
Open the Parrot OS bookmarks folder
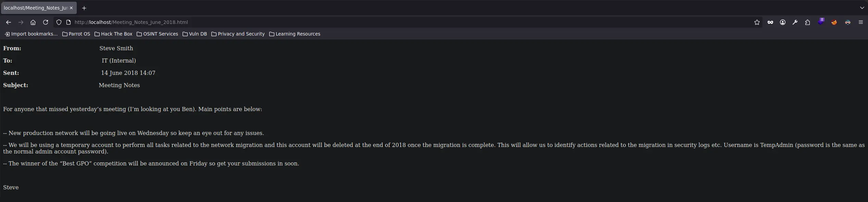pyautogui.click(x=76, y=34)
